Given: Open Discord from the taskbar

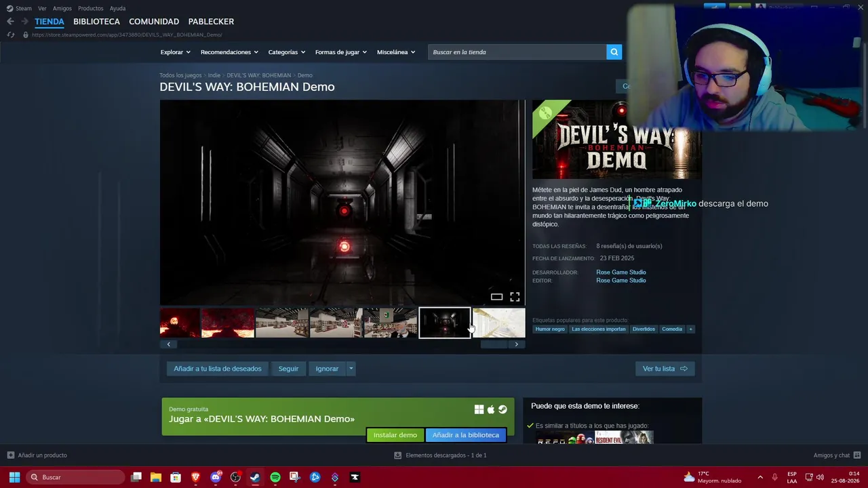Looking at the screenshot, I should coord(216,477).
